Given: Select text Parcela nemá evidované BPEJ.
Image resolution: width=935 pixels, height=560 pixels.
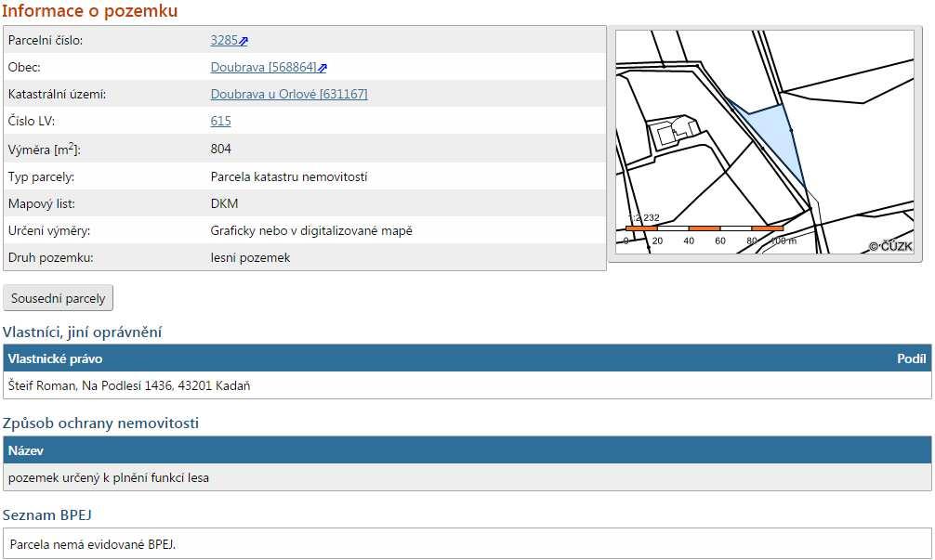Looking at the screenshot, I should 92,544.
